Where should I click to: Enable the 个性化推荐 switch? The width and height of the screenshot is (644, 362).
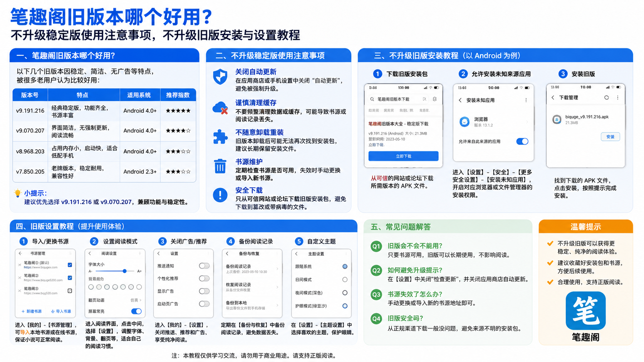point(204,279)
